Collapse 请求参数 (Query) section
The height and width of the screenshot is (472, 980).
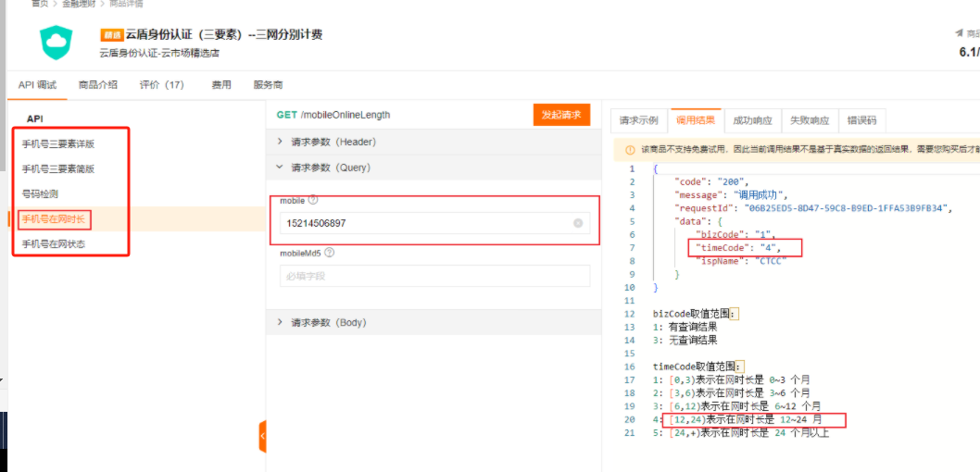tap(433, 168)
